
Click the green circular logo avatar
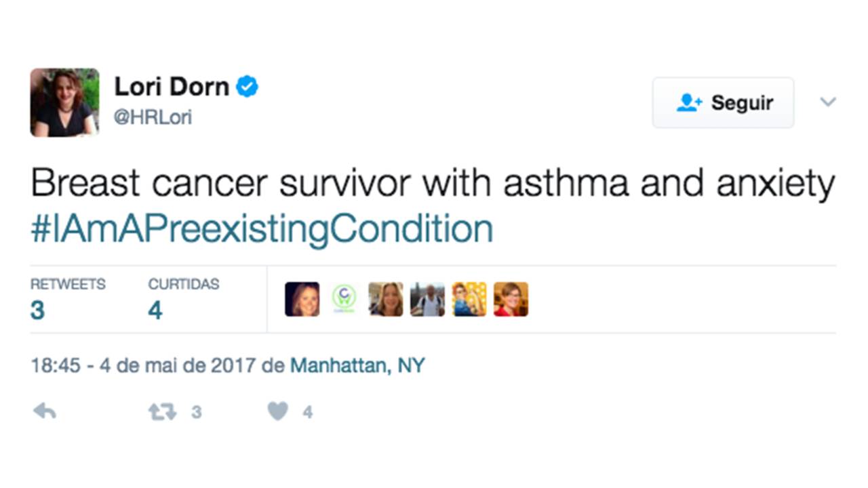tap(344, 300)
